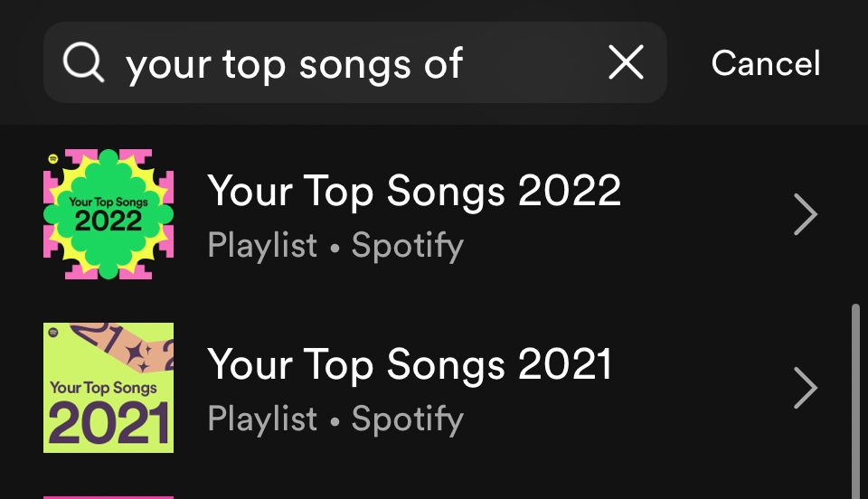Select the "Your Top Songs 2021" title text
This screenshot has height=499, width=868.
click(410, 365)
